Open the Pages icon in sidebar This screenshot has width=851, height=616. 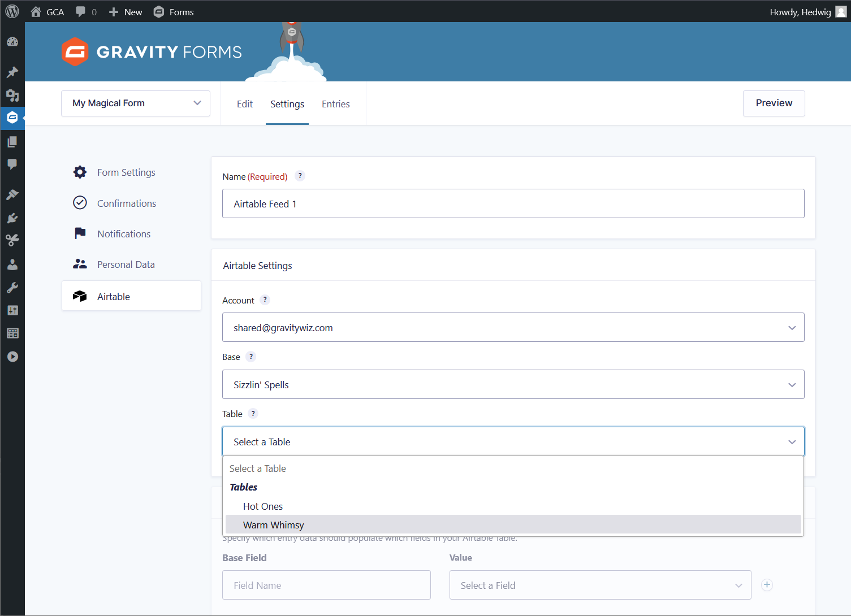12,141
